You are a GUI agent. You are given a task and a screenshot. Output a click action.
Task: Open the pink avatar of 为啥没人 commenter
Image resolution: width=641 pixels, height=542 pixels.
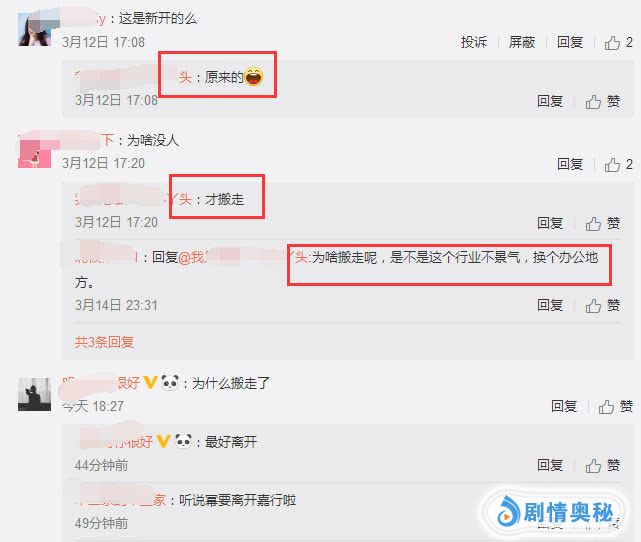click(35, 152)
